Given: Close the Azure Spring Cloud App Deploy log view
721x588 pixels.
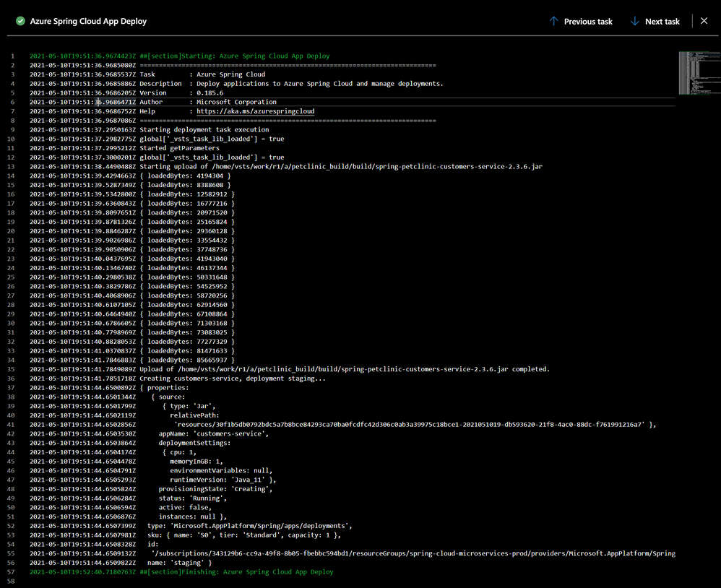Looking at the screenshot, I should pyautogui.click(x=704, y=21).
